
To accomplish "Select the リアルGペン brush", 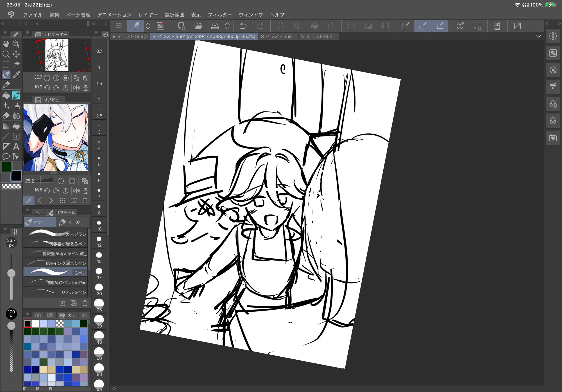I will coord(55,292).
